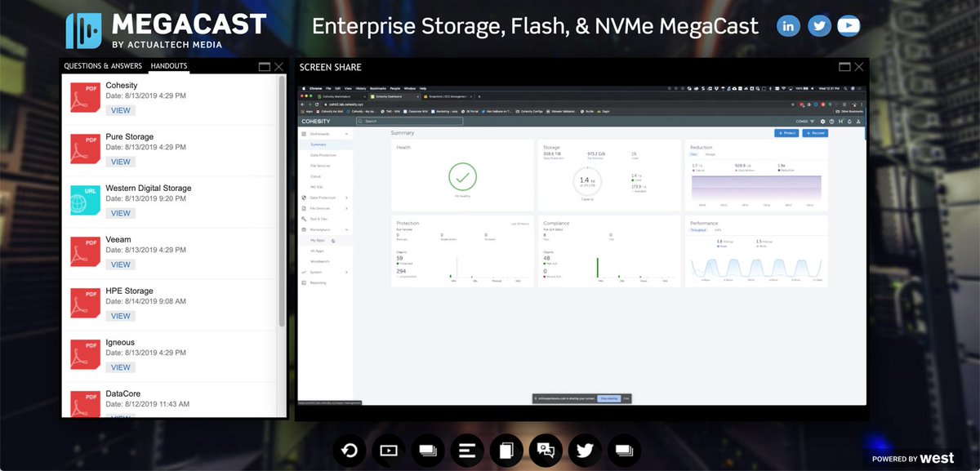The width and height of the screenshot is (980, 471).
Task: Click the blue Recover button
Action: click(814, 132)
